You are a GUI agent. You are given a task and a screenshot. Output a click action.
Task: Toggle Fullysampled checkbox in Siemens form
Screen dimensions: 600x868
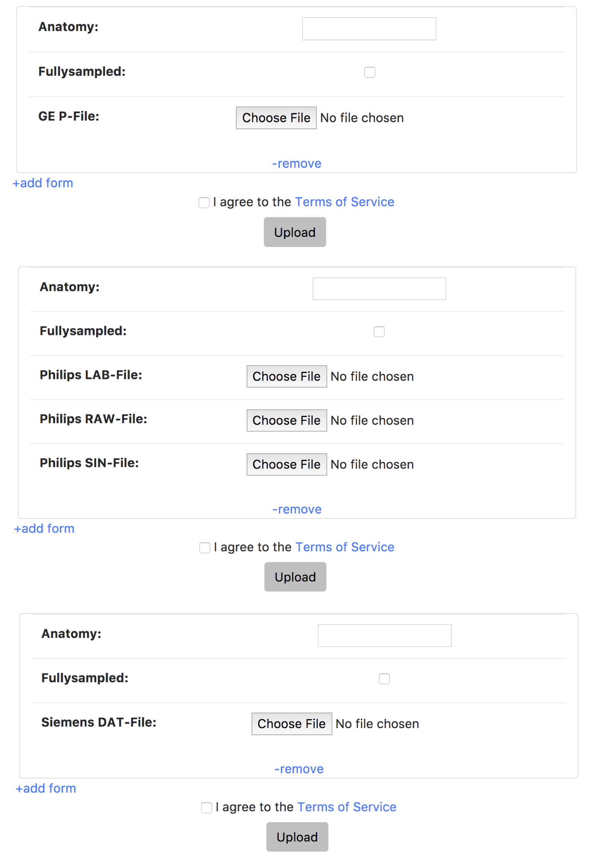pyautogui.click(x=384, y=679)
